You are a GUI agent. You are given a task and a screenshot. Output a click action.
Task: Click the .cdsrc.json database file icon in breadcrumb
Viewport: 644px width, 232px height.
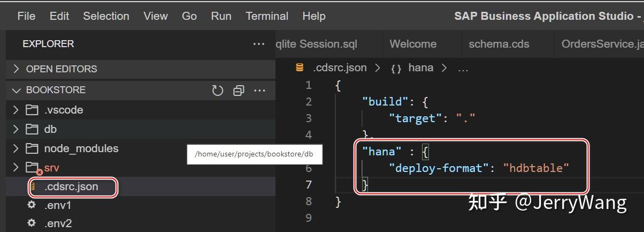coord(300,68)
